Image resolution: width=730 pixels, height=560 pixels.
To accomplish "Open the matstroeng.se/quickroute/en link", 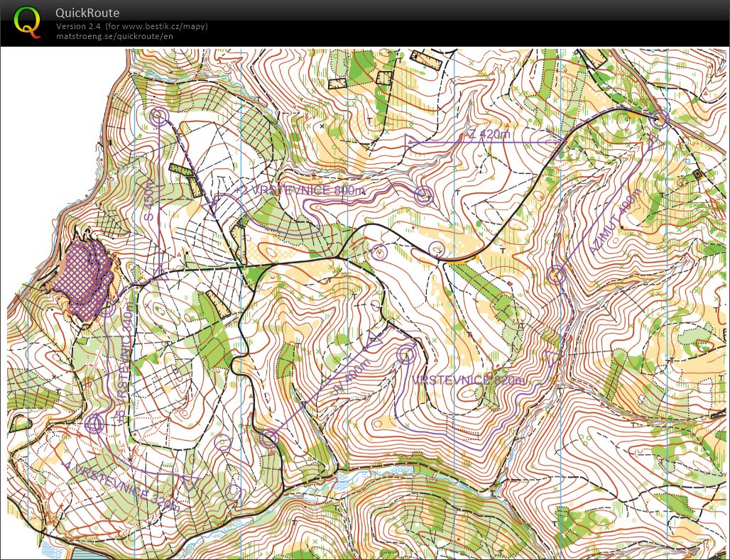I will click(114, 36).
